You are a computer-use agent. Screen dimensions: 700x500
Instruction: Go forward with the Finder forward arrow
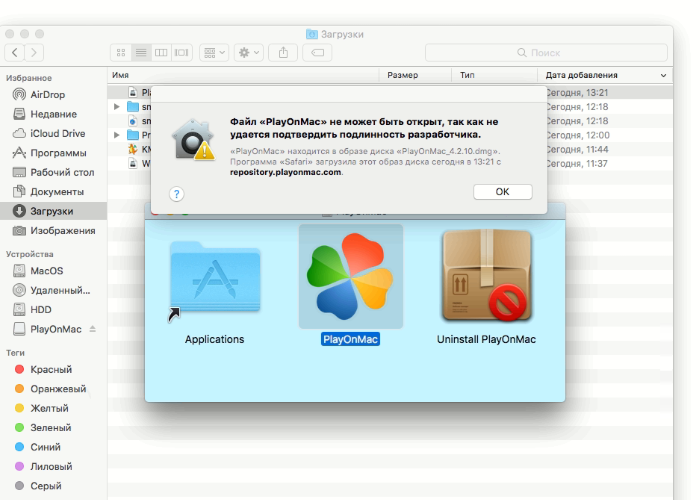33,53
